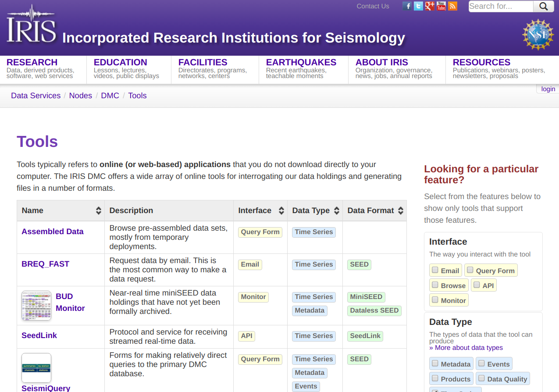The height and width of the screenshot is (392, 559).
Task: Click the RSS feed icon
Action: tap(452, 6)
